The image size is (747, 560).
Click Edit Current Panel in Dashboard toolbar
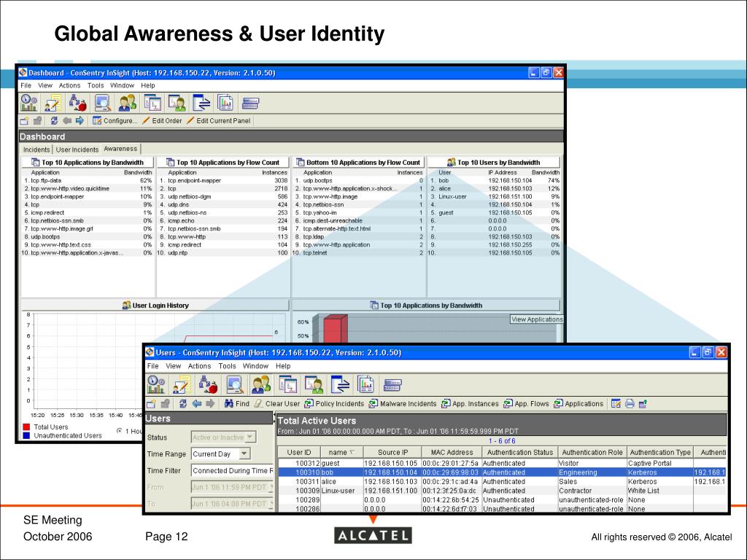(219, 121)
